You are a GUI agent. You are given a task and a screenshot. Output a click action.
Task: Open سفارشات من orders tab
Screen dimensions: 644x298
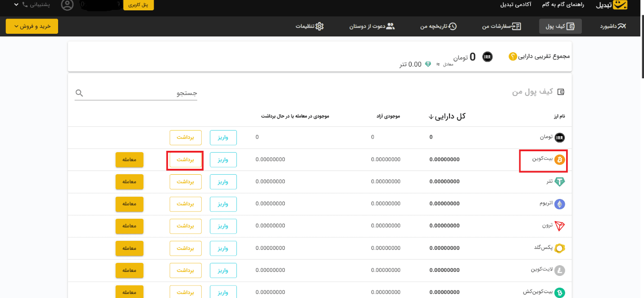pyautogui.click(x=501, y=26)
